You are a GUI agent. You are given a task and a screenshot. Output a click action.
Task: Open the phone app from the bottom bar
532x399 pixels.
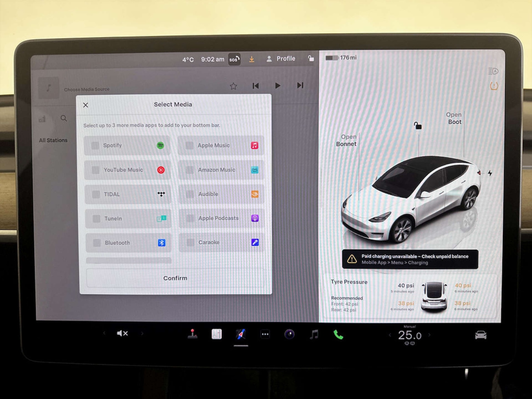click(338, 333)
